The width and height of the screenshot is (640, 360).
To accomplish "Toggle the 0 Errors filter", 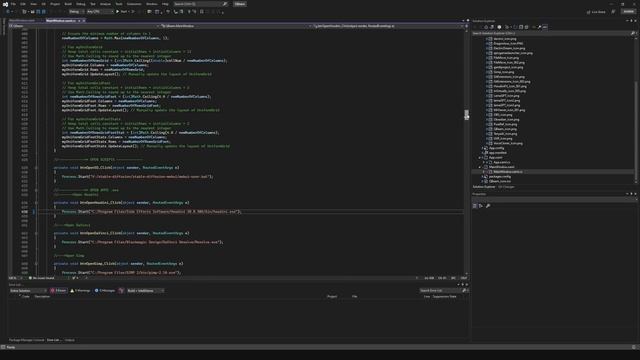I will (59, 291).
